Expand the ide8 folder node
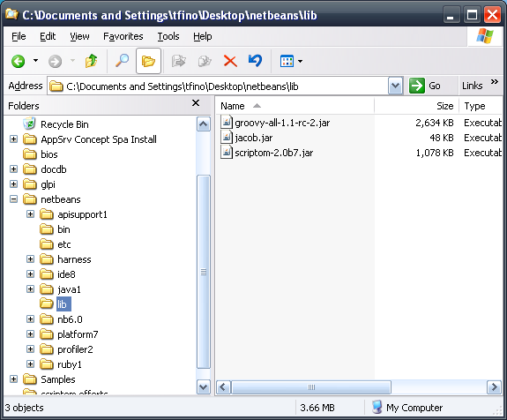The height and width of the screenshot is (420, 507). tap(30, 274)
